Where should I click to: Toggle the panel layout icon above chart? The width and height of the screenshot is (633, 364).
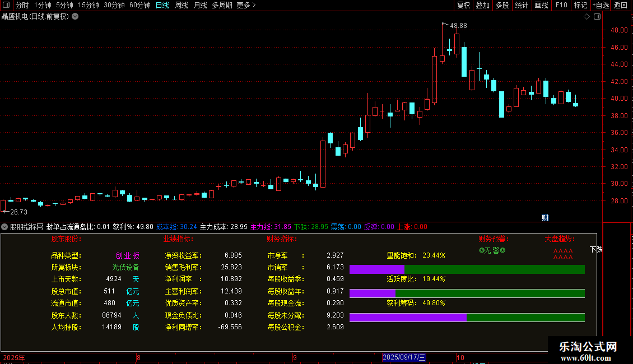[597, 17]
